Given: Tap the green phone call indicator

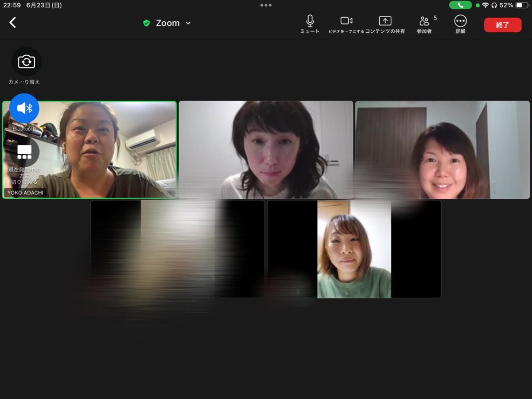Looking at the screenshot, I should pyautogui.click(x=460, y=5).
